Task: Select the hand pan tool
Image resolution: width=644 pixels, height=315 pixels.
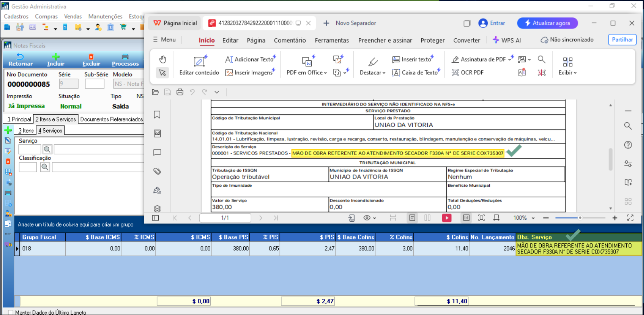Action: pos(162,60)
